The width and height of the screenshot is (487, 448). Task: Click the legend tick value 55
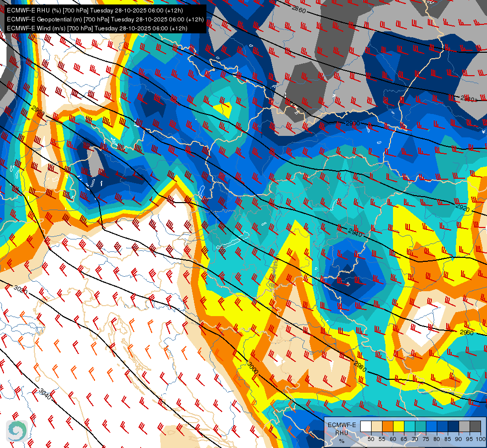pyautogui.click(x=382, y=439)
